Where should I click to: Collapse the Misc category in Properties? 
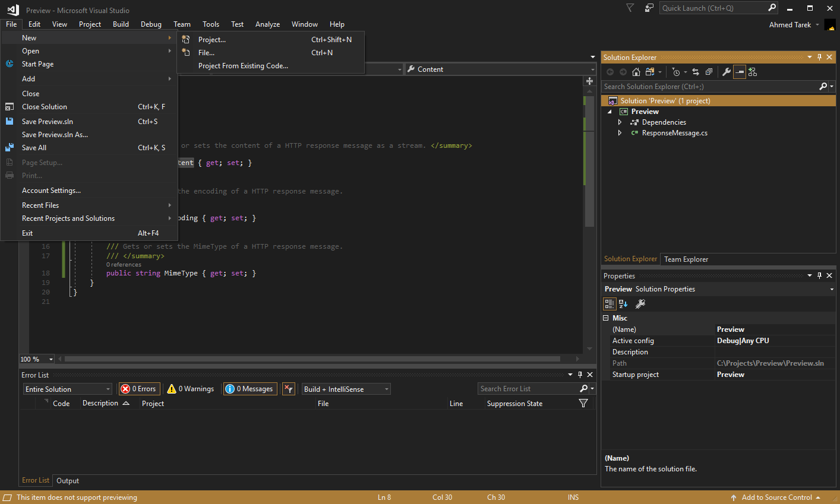[606, 318]
